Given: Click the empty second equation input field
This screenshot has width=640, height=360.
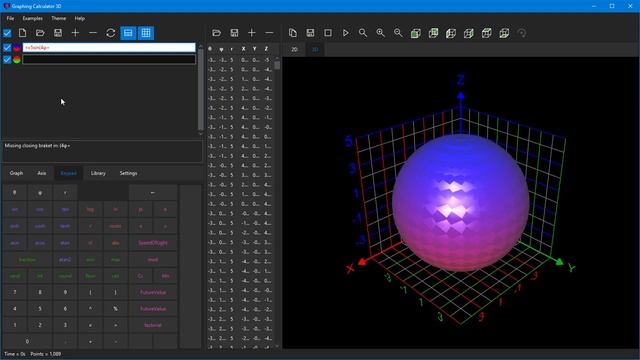Looking at the screenshot, I should pyautogui.click(x=109, y=60).
